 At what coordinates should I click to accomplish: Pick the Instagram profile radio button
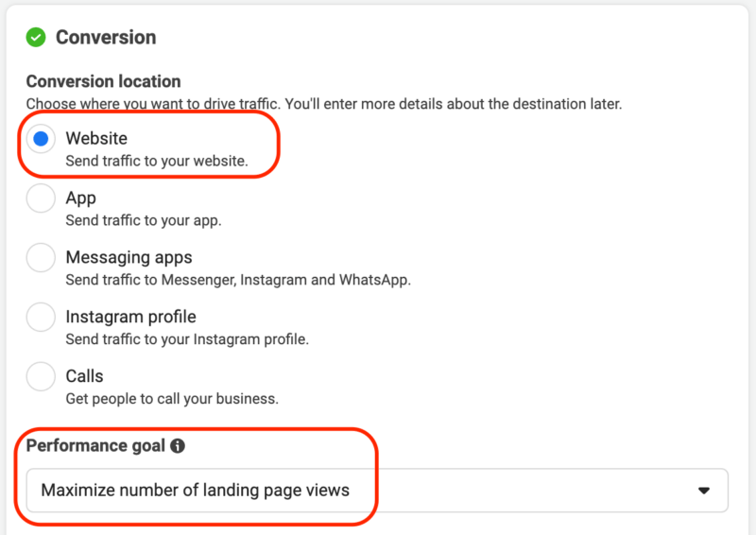point(41,318)
